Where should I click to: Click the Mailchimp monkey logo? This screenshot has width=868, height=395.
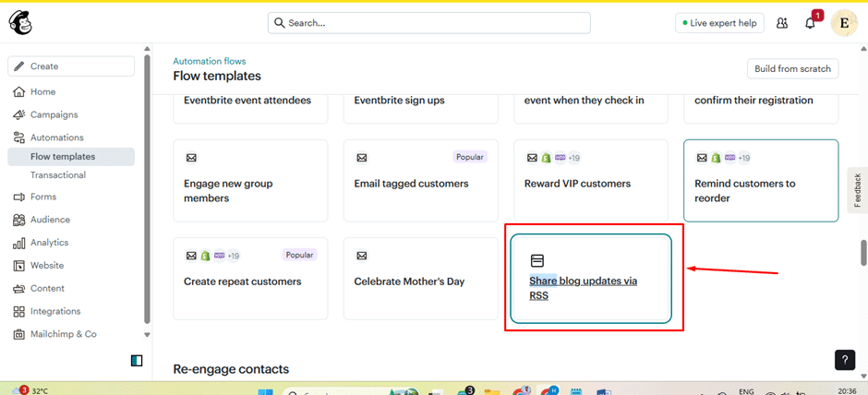[x=20, y=23]
